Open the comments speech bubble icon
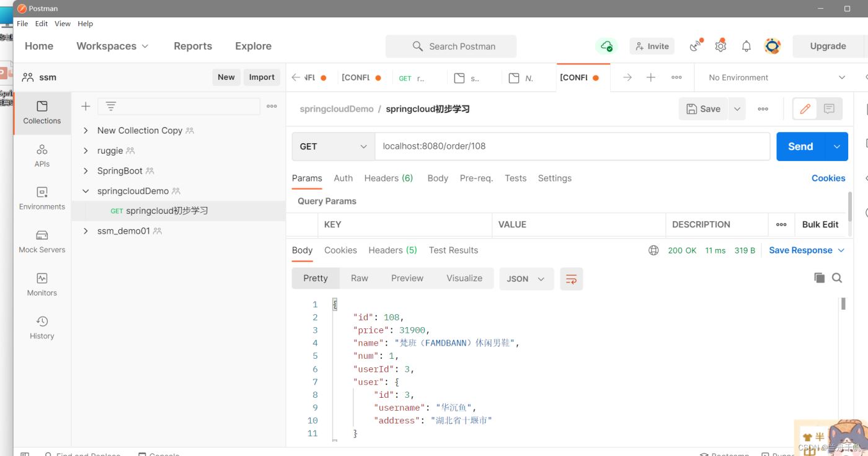 (x=830, y=109)
